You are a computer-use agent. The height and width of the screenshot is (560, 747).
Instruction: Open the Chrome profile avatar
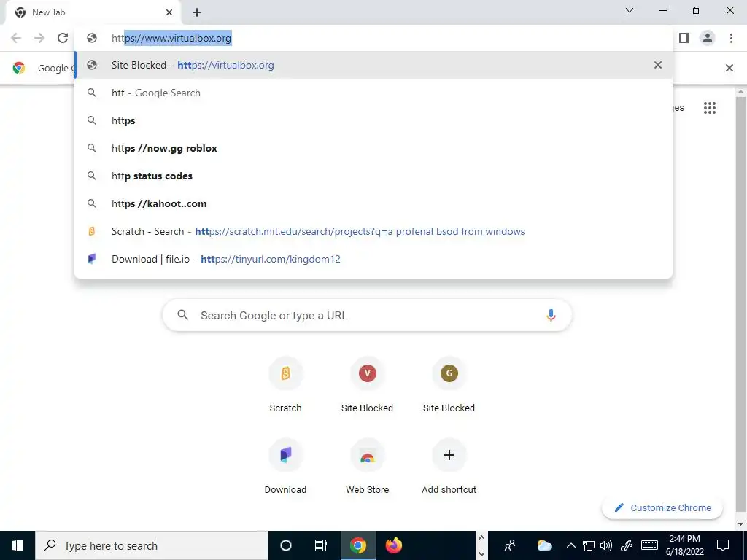click(708, 38)
